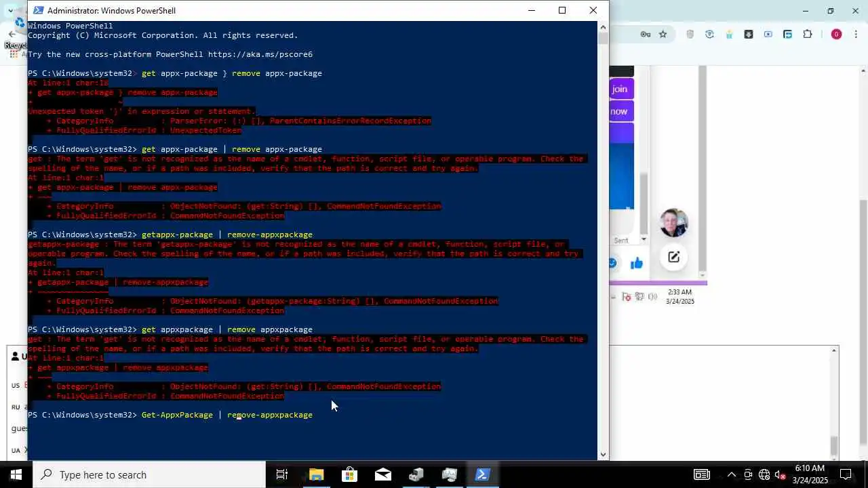The height and width of the screenshot is (488, 868).
Task: Send a thumbs-up like in the chat
Action: pos(636,264)
